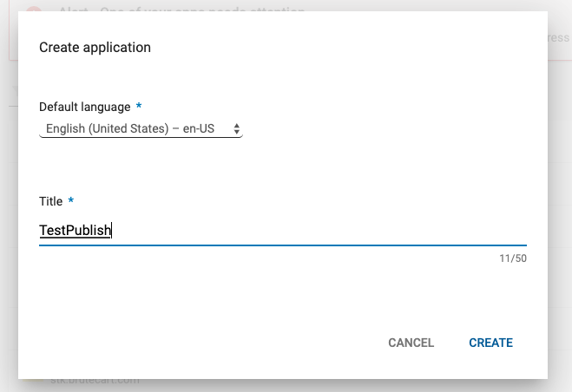The width and height of the screenshot is (572, 392).
Task: Click the "Default language" field label
Action: pos(85,107)
